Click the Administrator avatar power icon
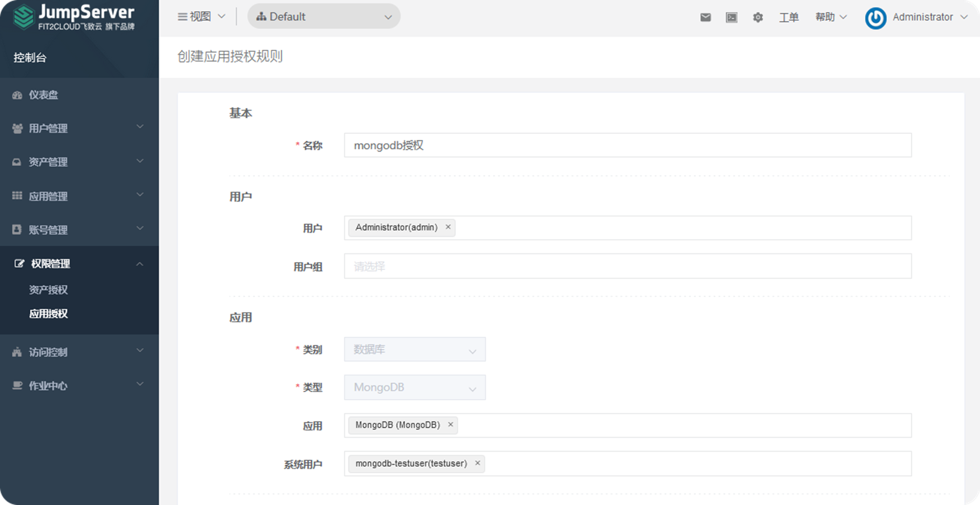This screenshot has width=980, height=505. [x=875, y=17]
